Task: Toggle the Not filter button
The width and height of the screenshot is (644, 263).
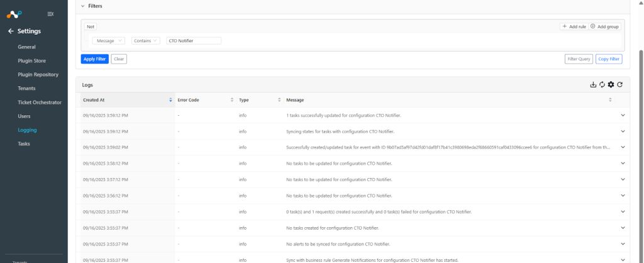Action: (x=91, y=26)
